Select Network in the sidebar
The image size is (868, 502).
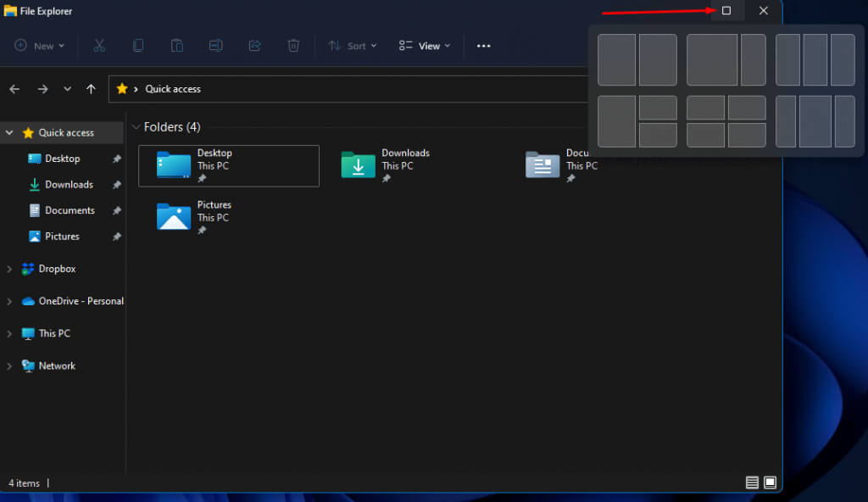(57, 365)
